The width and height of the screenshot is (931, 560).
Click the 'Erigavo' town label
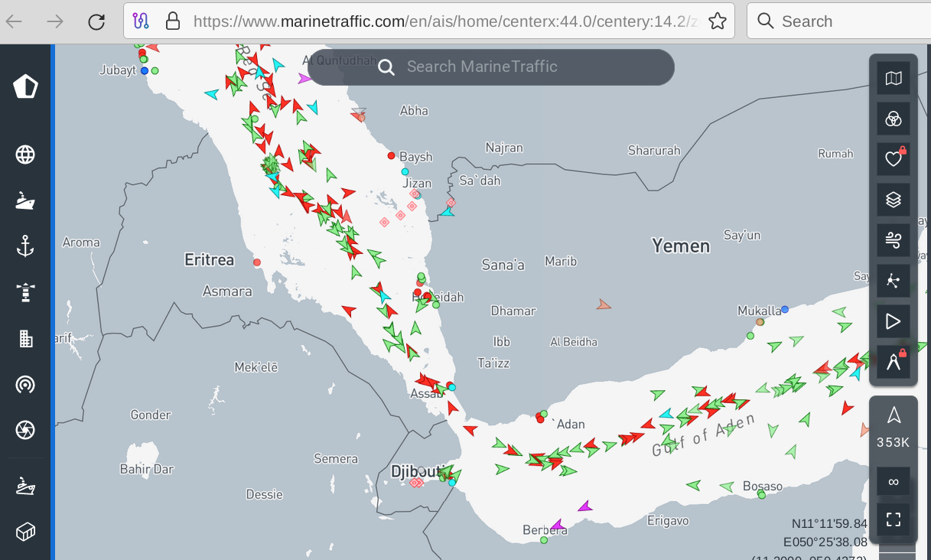668,521
